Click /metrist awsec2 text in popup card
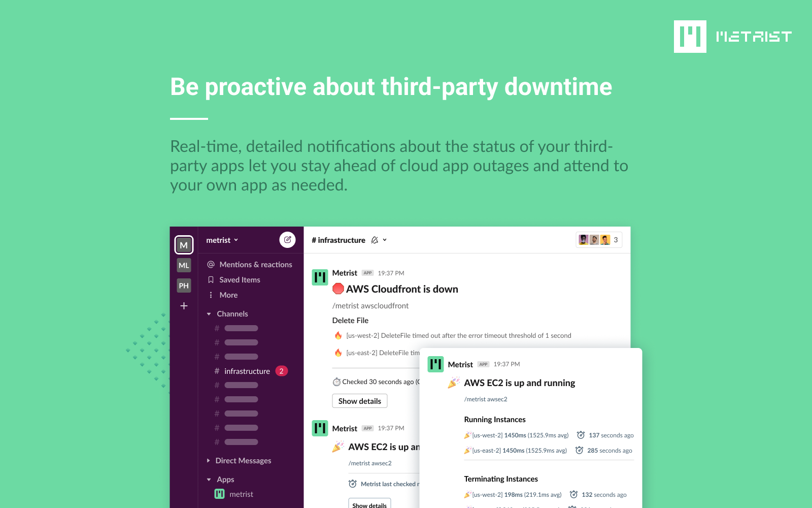 pyautogui.click(x=486, y=399)
